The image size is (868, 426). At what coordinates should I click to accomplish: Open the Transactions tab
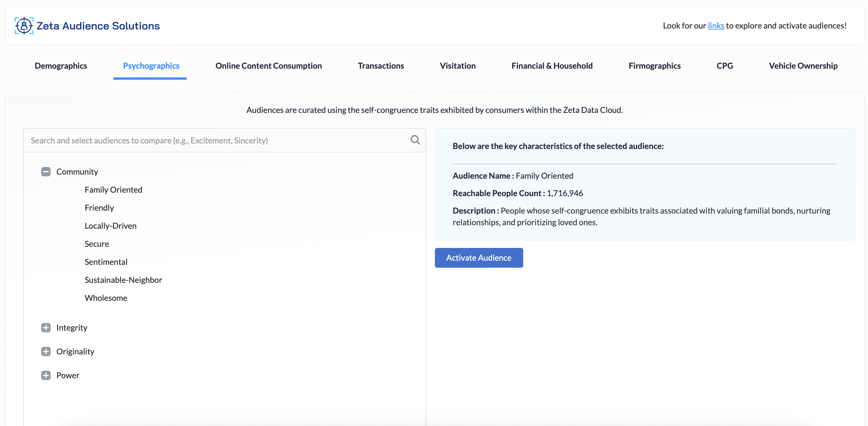[x=381, y=66]
